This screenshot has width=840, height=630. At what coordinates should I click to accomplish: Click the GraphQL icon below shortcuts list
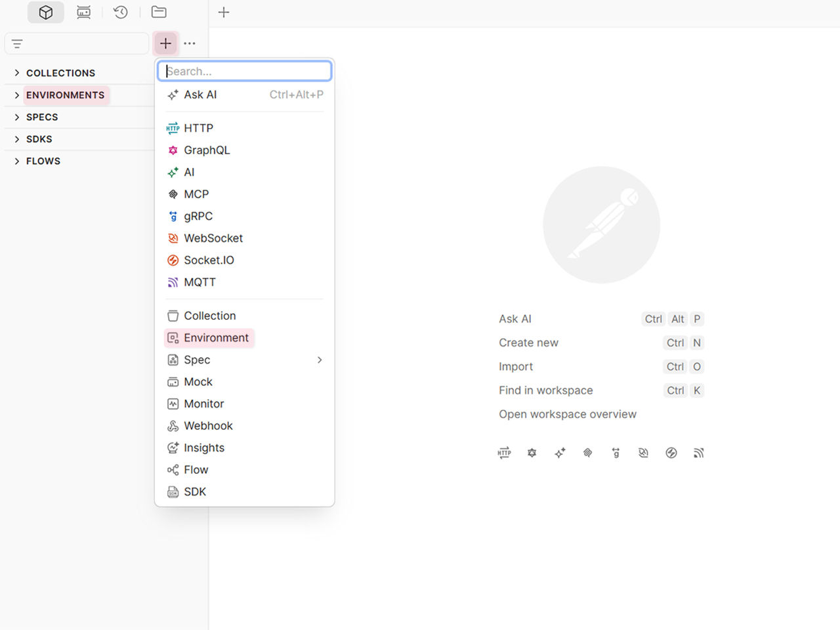pyautogui.click(x=532, y=453)
